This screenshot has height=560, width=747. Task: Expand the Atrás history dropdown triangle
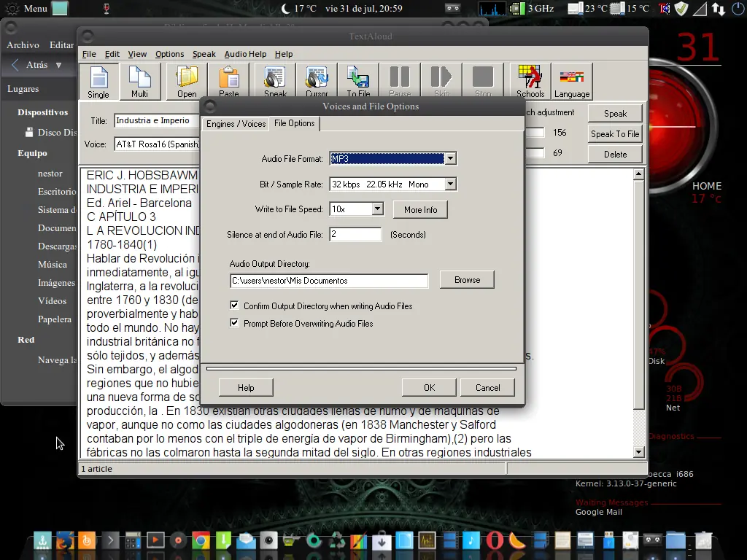click(58, 65)
